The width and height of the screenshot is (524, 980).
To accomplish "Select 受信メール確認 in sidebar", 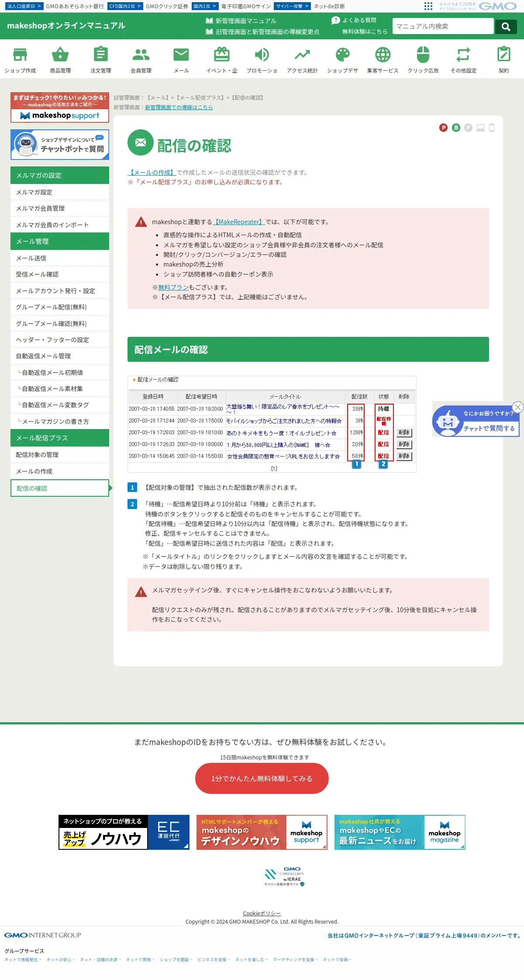I will click(x=60, y=274).
